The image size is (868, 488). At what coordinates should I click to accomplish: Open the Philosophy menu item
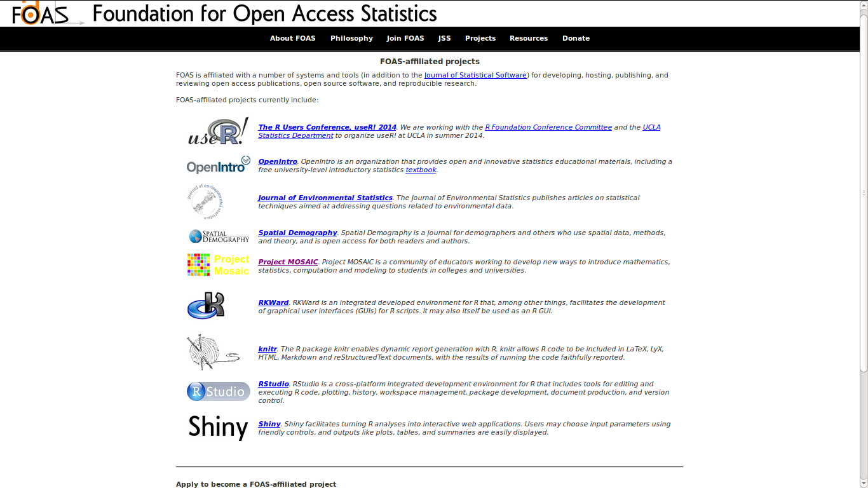pyautogui.click(x=351, y=38)
